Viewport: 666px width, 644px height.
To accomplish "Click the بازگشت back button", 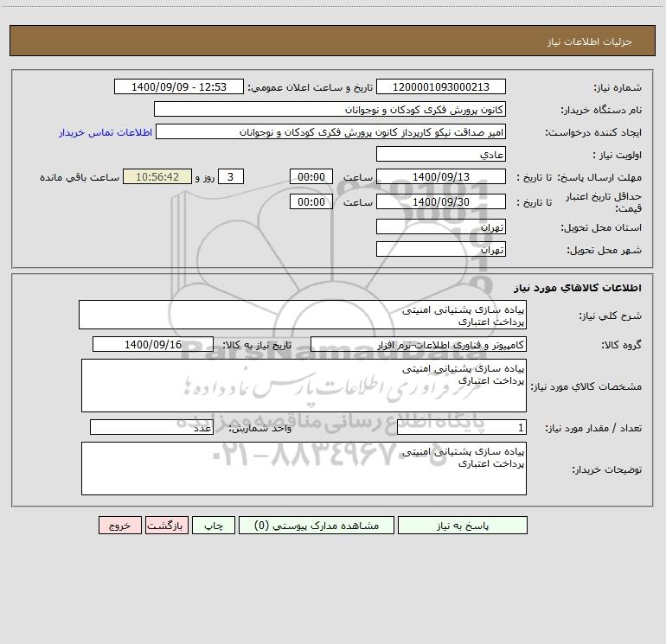I will pyautogui.click(x=166, y=525).
